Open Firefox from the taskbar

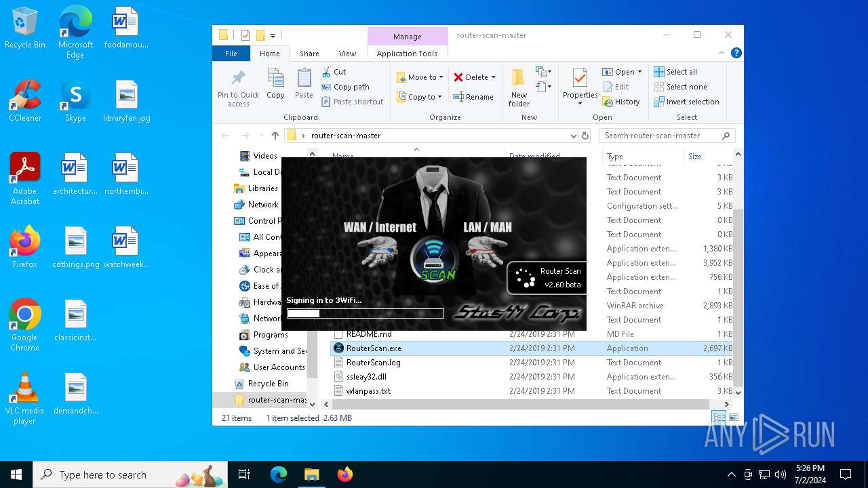point(344,474)
